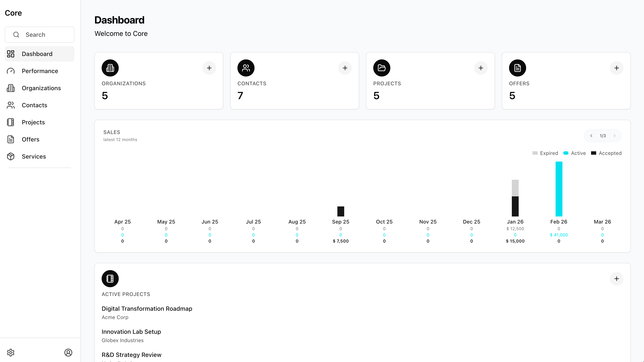The width and height of the screenshot is (644, 362).
Task: Go to next sales chart page
Action: pyautogui.click(x=614, y=136)
